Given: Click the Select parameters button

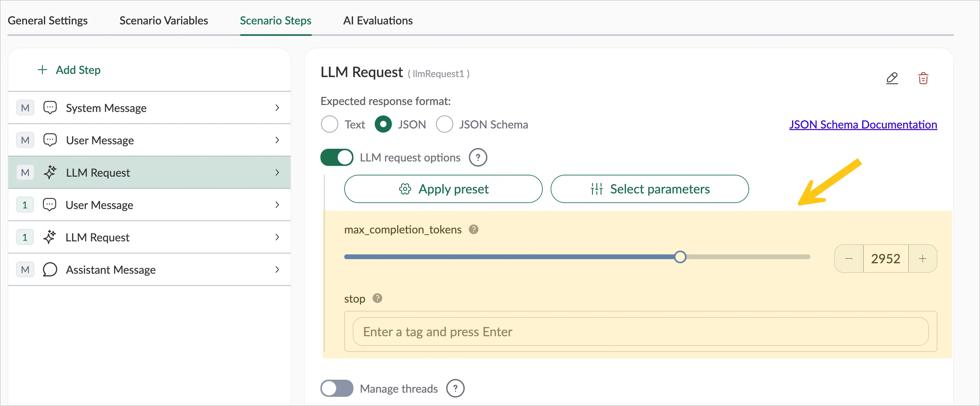Looking at the screenshot, I should [649, 189].
